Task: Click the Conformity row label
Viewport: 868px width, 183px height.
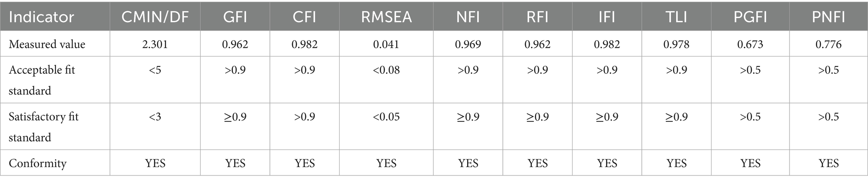Action: click(38, 163)
